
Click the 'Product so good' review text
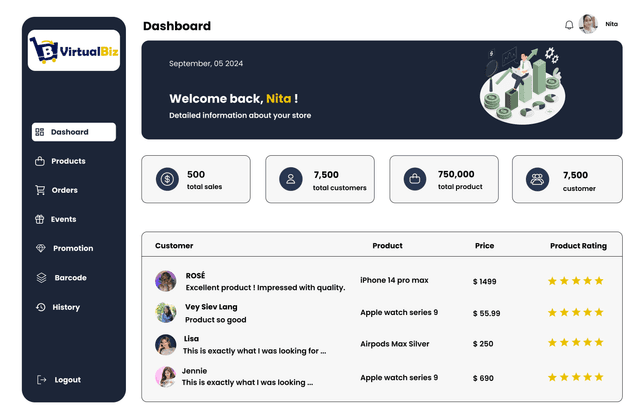click(x=216, y=320)
